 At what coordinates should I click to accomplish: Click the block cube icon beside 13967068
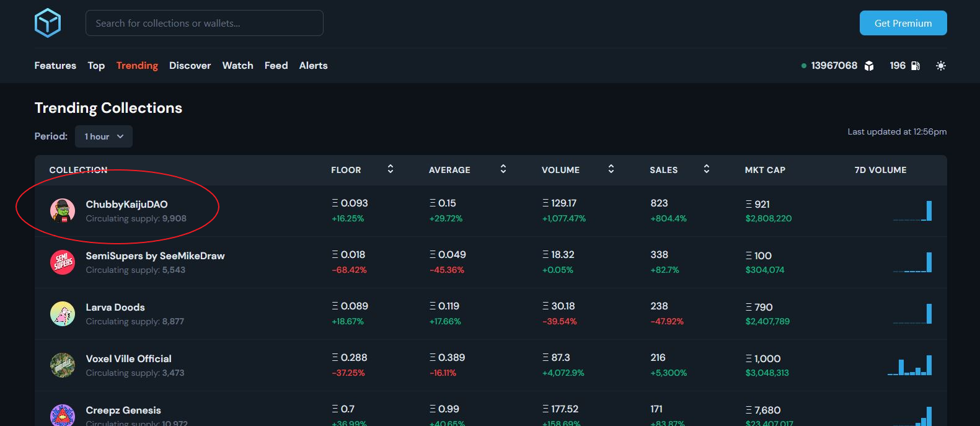click(x=869, y=66)
